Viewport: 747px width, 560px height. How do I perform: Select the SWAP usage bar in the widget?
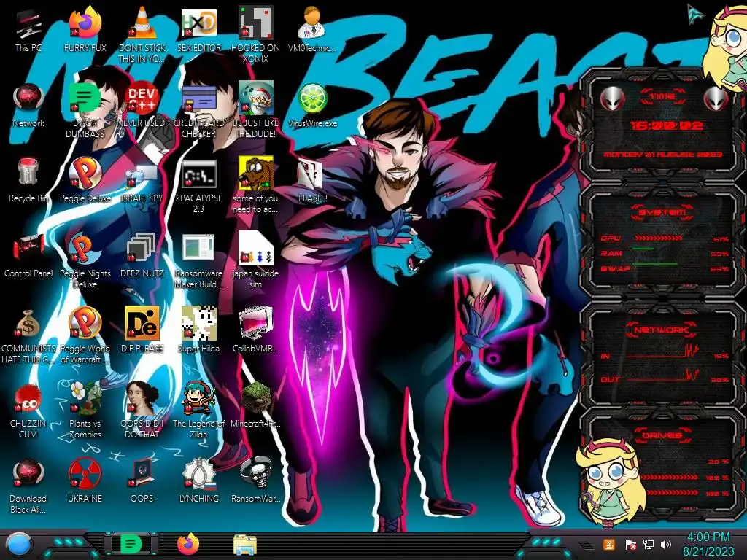tap(656, 264)
